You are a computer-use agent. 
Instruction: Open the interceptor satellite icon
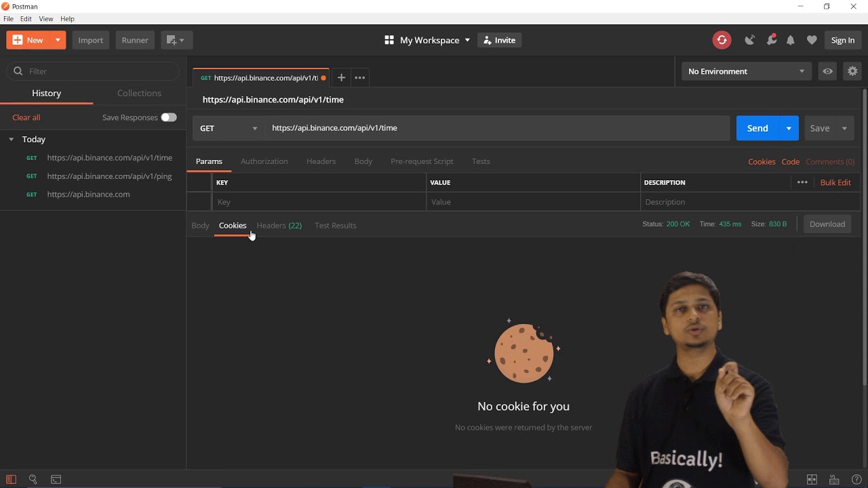pyautogui.click(x=749, y=40)
